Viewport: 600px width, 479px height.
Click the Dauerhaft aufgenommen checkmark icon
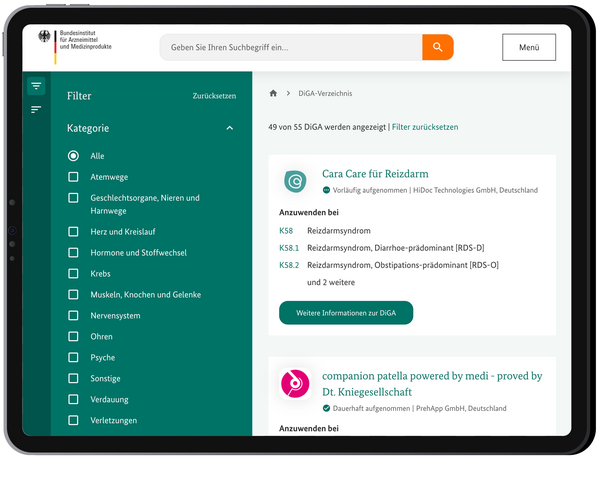(326, 408)
